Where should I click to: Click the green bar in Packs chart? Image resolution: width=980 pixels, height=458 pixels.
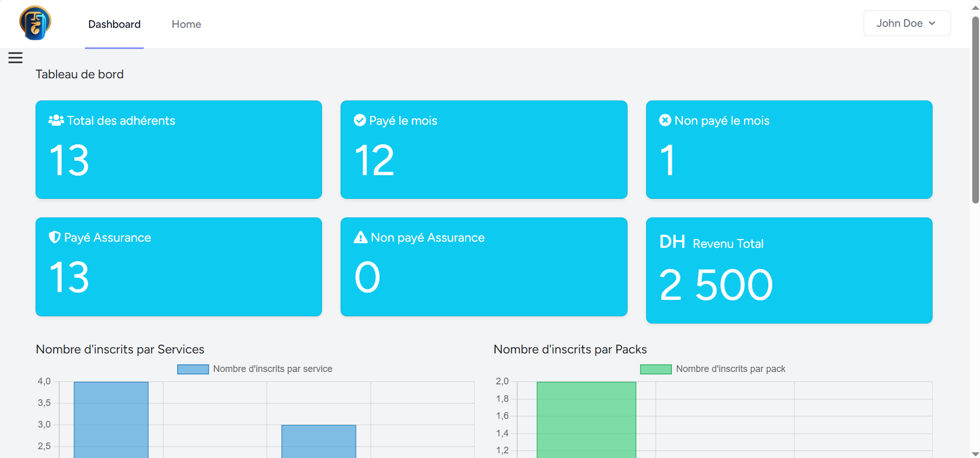pyautogui.click(x=586, y=420)
